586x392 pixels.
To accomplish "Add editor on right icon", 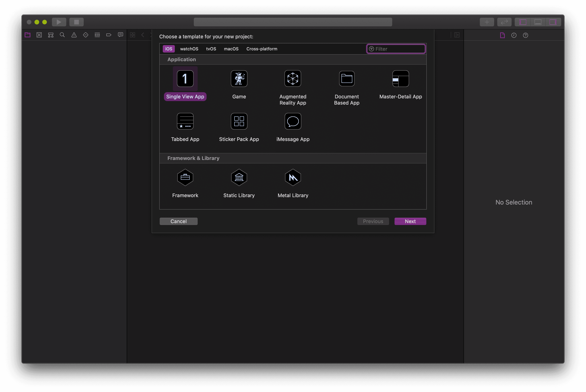I will pyautogui.click(x=457, y=35).
